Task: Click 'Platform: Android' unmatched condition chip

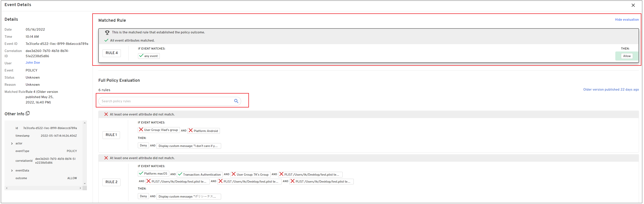Action: (x=204, y=131)
